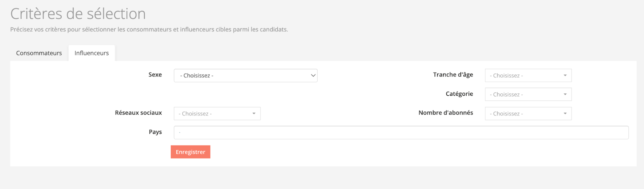Click the caret arrow of Tranche d'âge

pyautogui.click(x=565, y=76)
